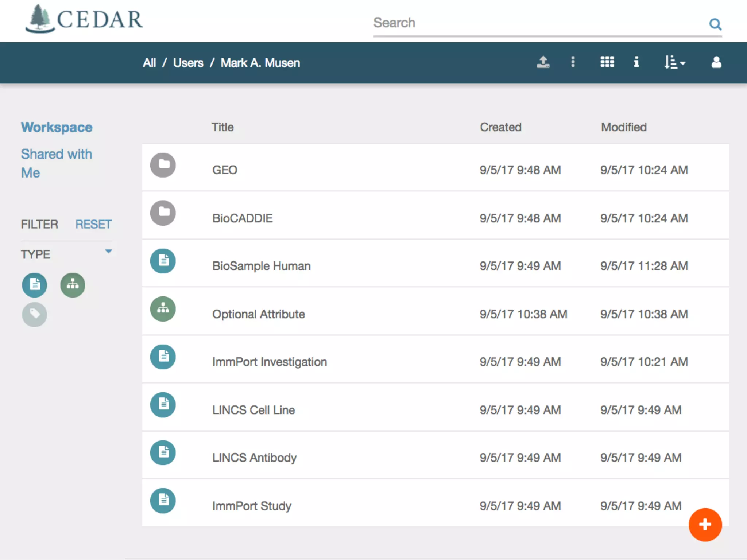Open the GEO folder icon

[163, 165]
